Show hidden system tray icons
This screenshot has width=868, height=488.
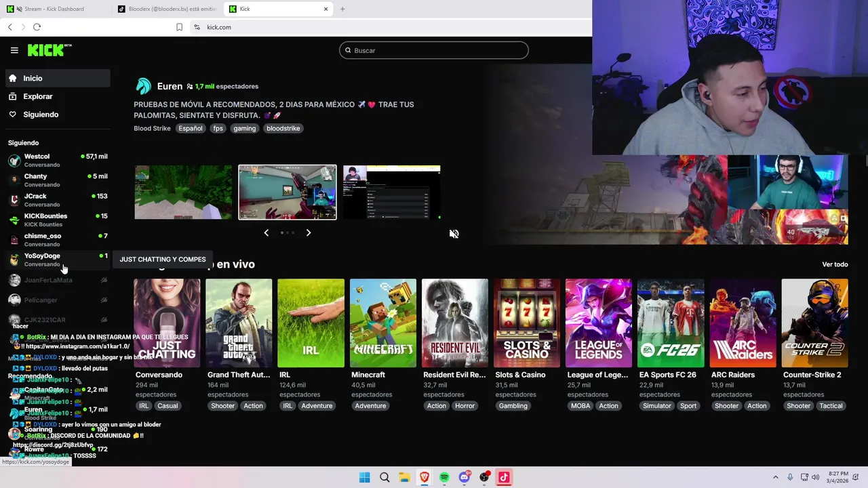point(775,477)
